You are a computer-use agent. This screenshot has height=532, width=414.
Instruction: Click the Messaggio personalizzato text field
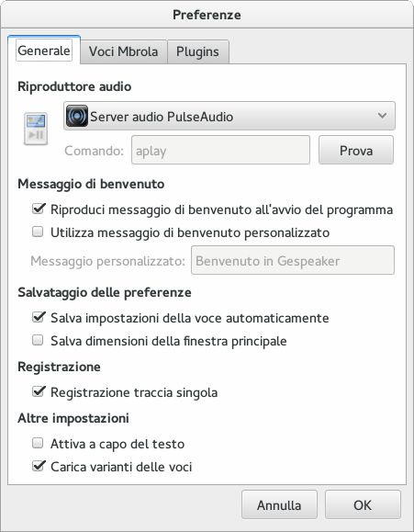[x=293, y=260]
